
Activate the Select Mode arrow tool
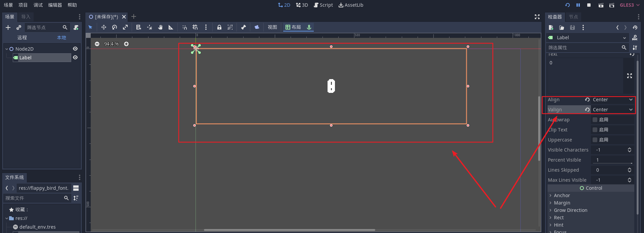coord(90,27)
